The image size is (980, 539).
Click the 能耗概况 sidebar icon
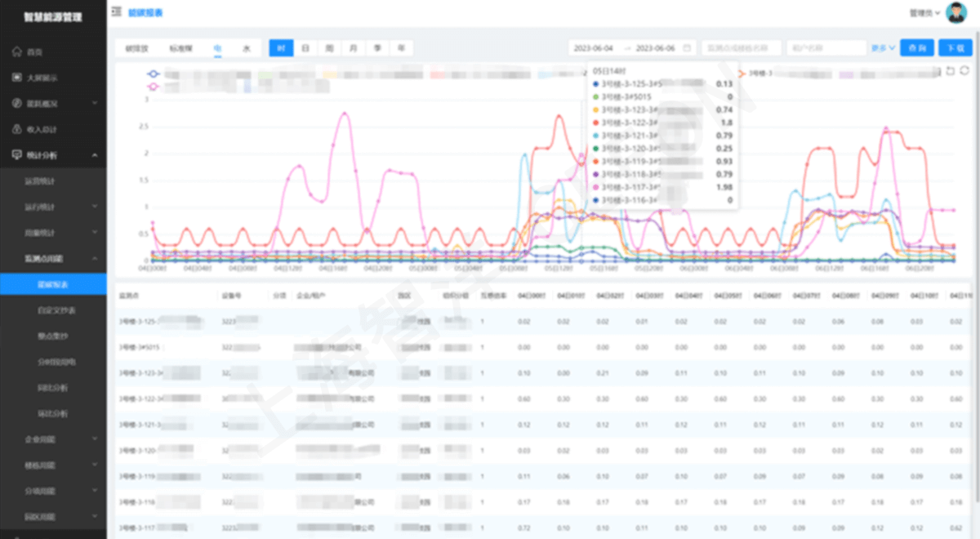tap(17, 104)
